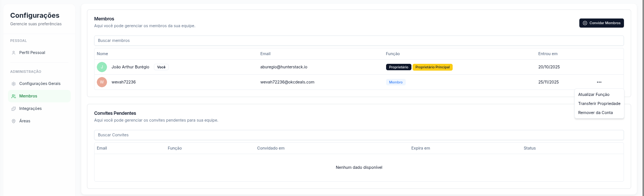Open the Integrações settings page link
Screen dimensions: 644x196
pos(31,109)
